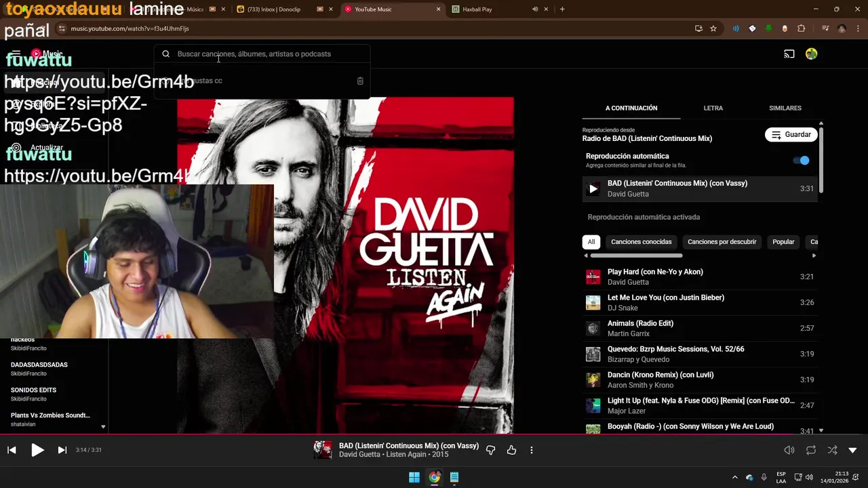This screenshot has height=488, width=868.
Task: Open David Guetta artist link in player bar
Action: coord(359,455)
